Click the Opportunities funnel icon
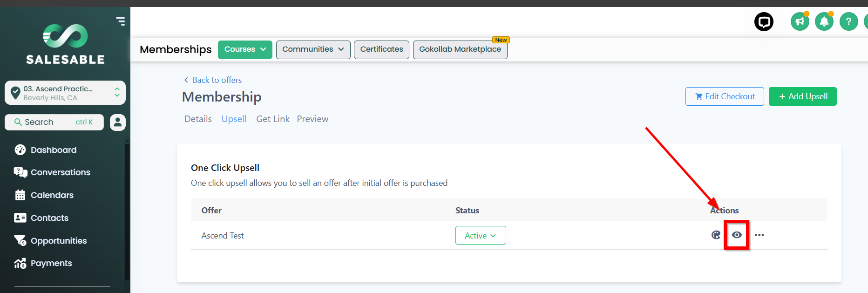Image resolution: width=868 pixels, height=293 pixels. point(20,240)
